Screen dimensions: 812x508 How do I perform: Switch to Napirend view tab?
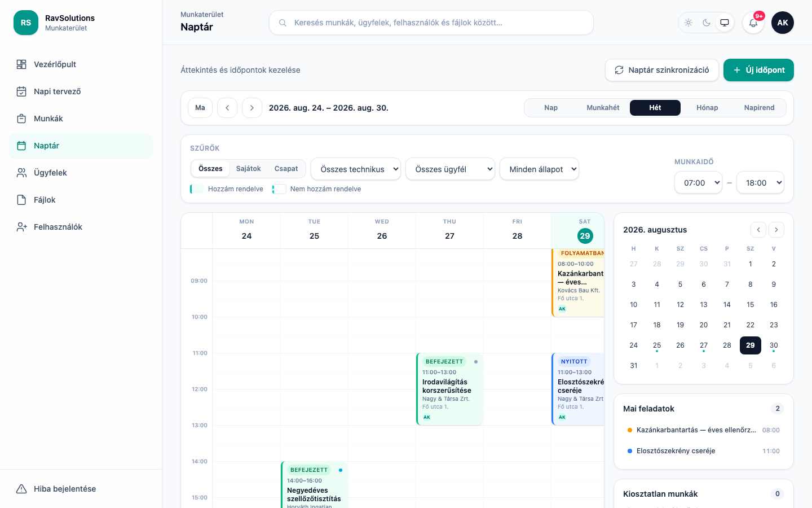tap(759, 108)
